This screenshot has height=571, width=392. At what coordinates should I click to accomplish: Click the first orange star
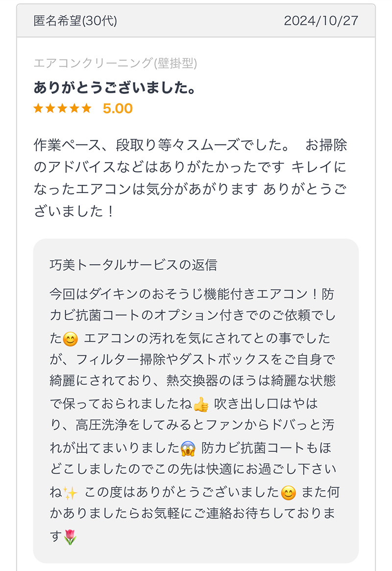click(x=38, y=108)
